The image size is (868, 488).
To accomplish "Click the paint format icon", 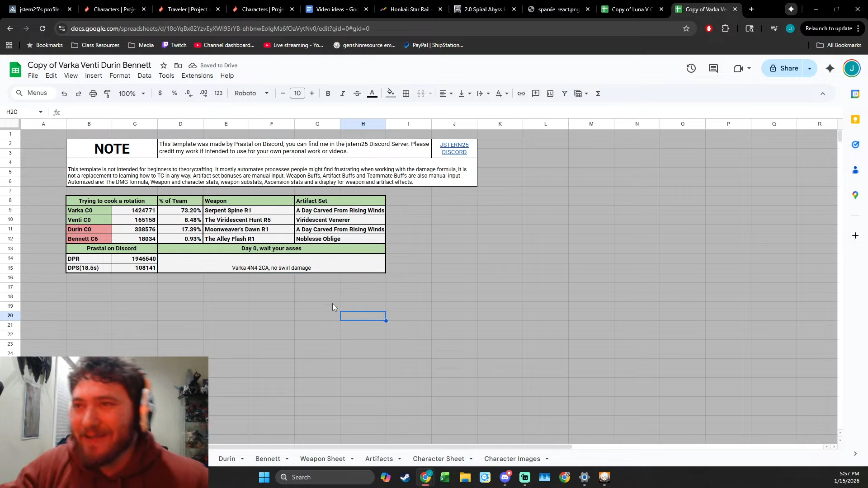I will click(x=107, y=94).
